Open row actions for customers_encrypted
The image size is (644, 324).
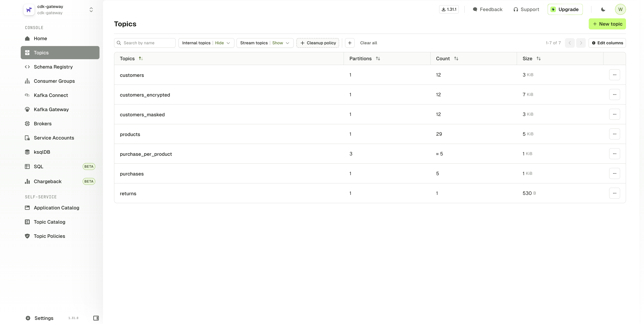coord(614,95)
